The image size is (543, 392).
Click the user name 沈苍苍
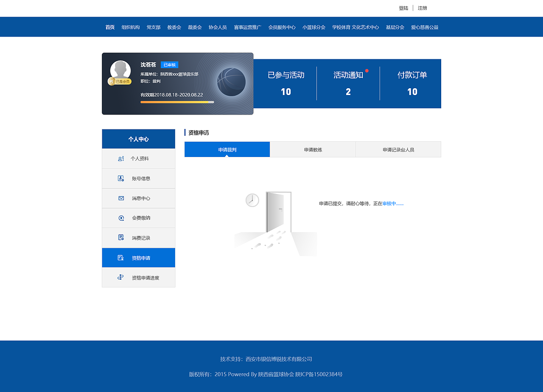tap(148, 65)
